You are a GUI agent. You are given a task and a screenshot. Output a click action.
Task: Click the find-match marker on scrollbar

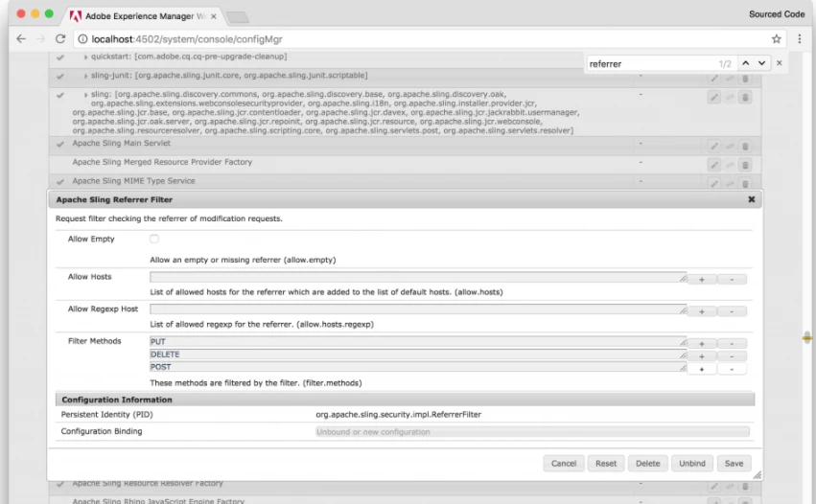pos(806,338)
